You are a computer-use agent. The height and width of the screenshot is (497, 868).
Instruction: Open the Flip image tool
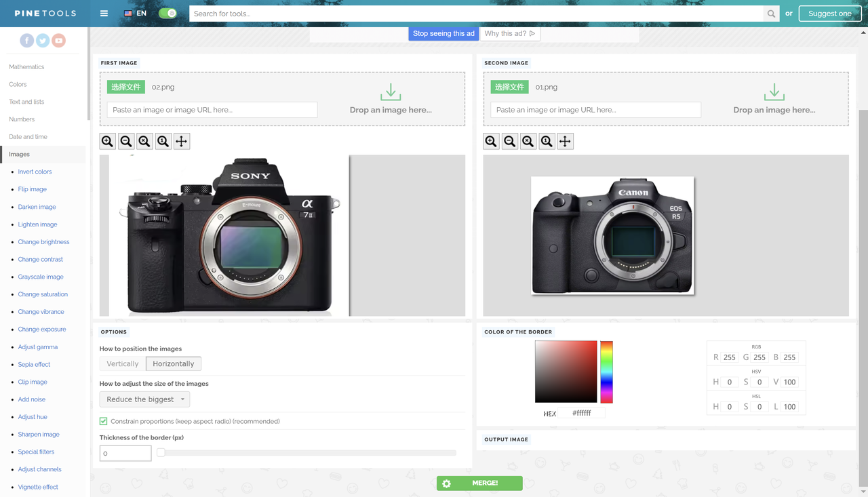[x=33, y=189]
